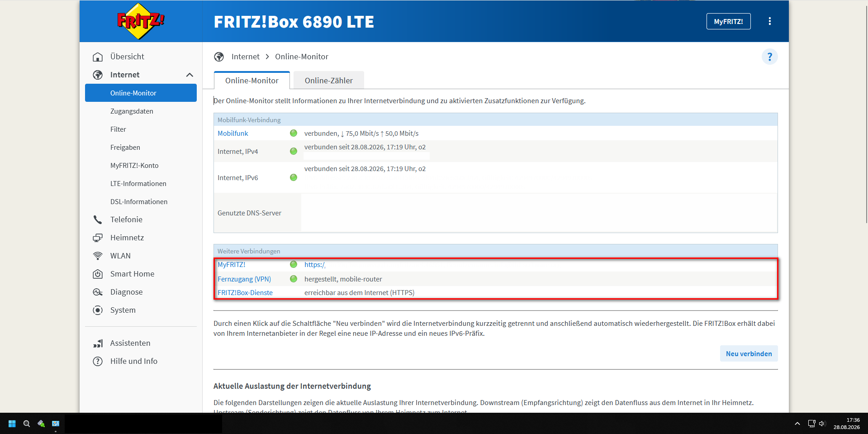Open Assistenten menu entry
The height and width of the screenshot is (434, 868).
(130, 343)
